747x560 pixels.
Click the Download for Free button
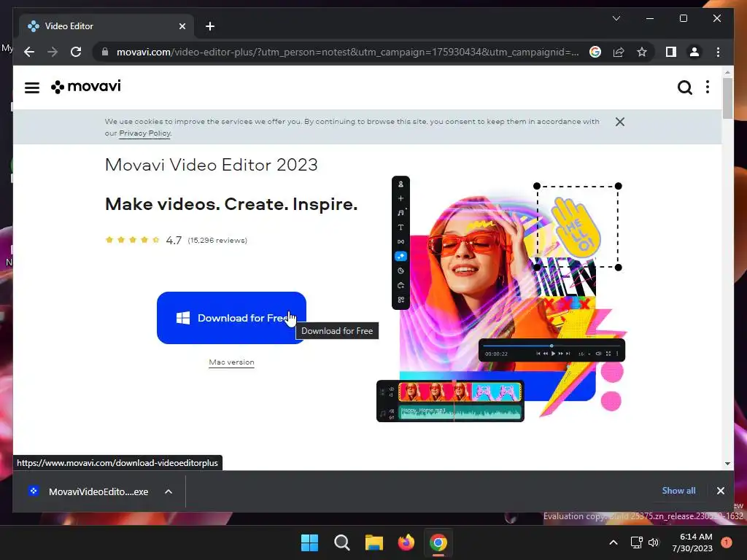tap(231, 318)
